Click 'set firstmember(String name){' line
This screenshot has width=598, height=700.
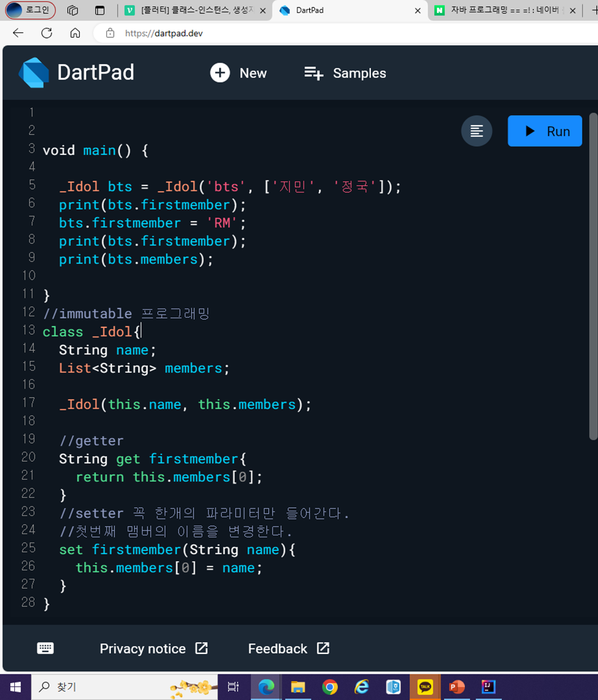point(177,550)
